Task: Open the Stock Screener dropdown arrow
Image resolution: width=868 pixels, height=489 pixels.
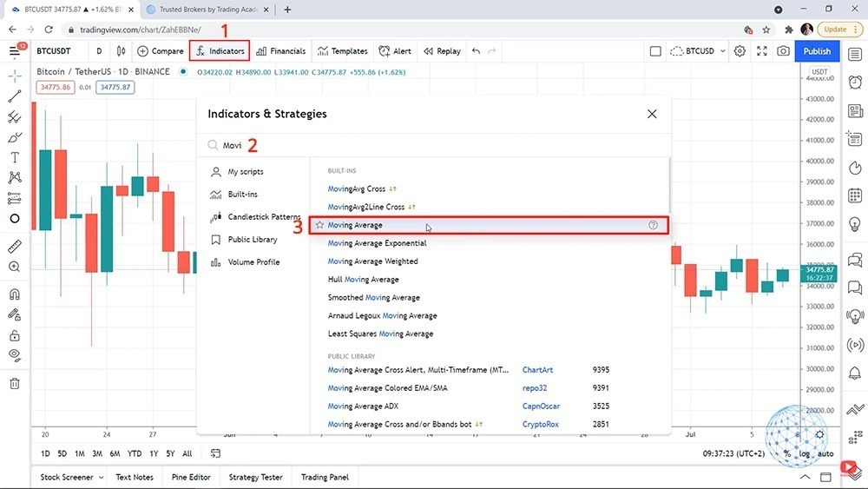Action: pos(101,477)
